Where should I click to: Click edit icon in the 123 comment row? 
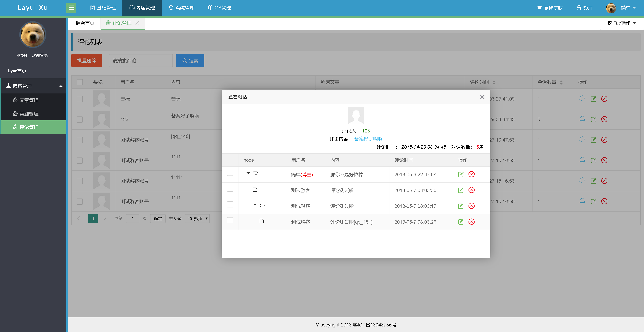[593, 119]
